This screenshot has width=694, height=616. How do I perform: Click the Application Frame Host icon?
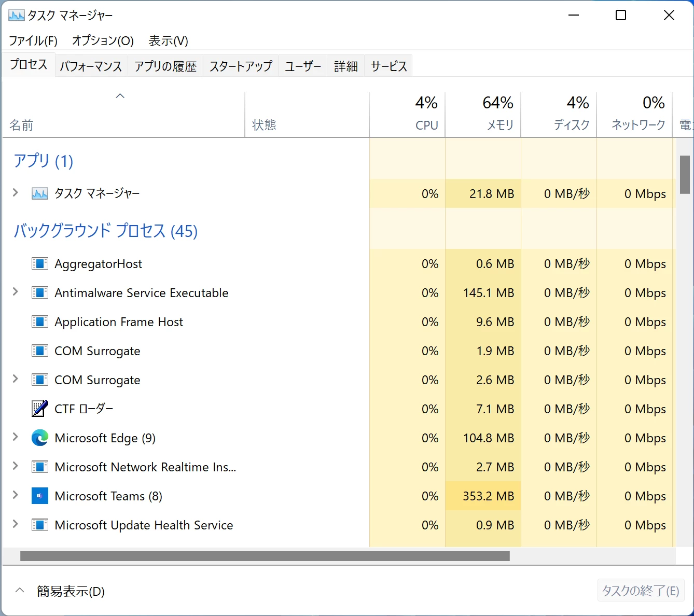pyautogui.click(x=40, y=322)
